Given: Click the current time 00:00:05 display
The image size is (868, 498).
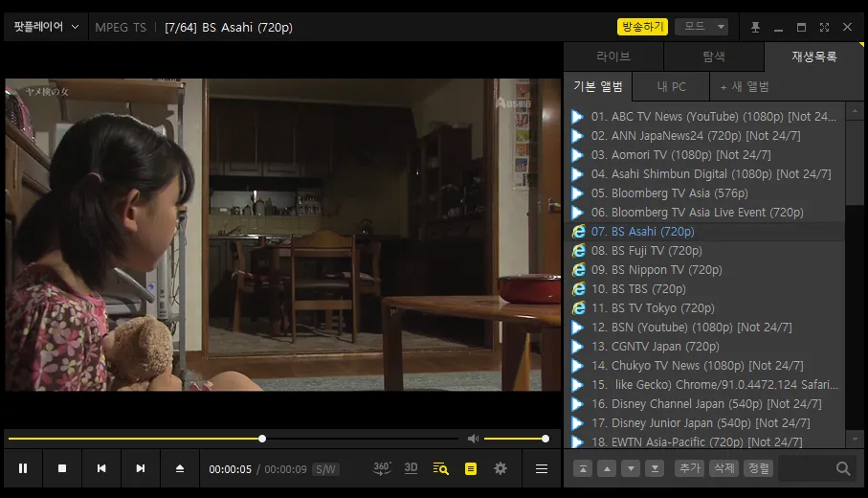Looking at the screenshot, I should [230, 469].
